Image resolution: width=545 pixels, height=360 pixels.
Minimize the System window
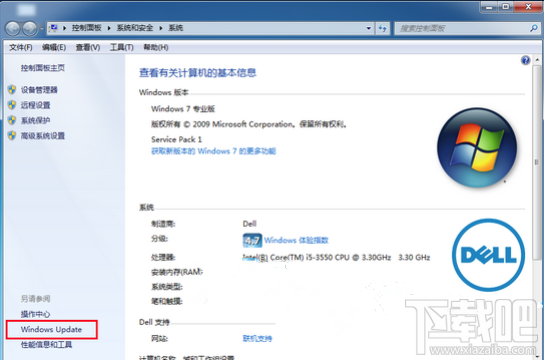(x=489, y=7)
